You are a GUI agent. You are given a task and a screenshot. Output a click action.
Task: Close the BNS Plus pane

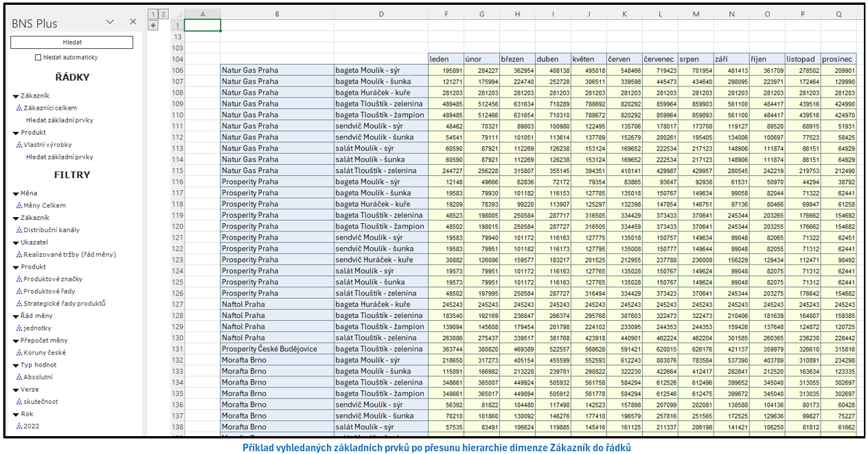133,22
